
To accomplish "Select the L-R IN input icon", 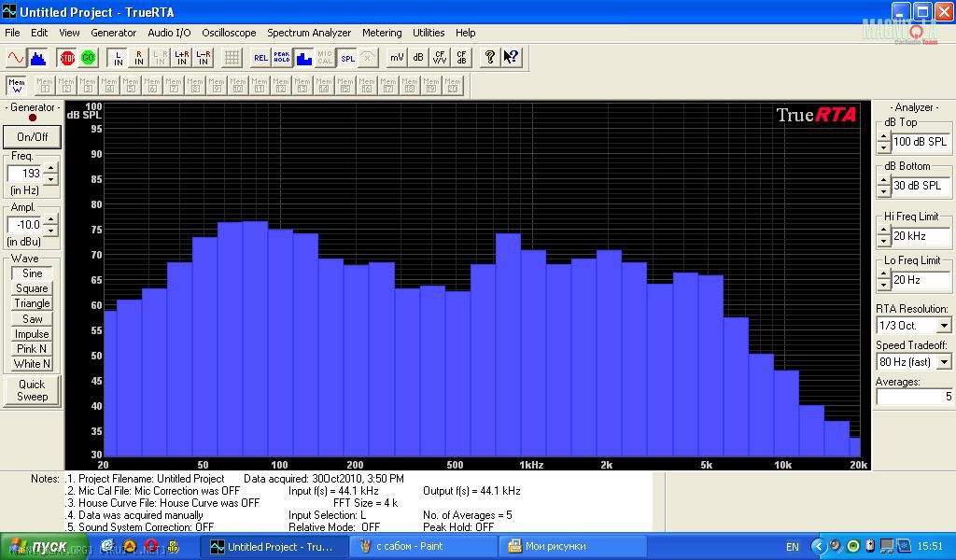I will click(x=203, y=58).
